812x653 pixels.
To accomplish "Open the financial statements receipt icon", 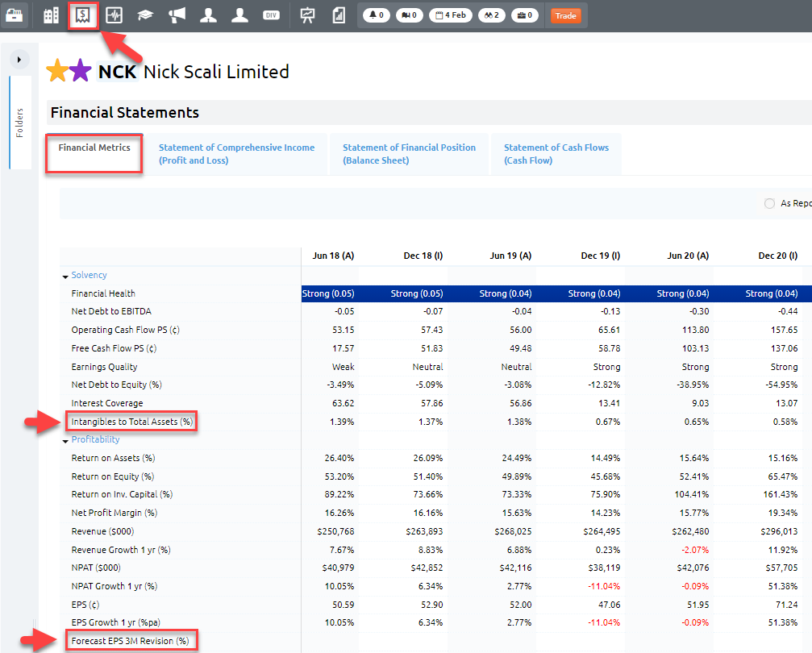I will coord(83,15).
